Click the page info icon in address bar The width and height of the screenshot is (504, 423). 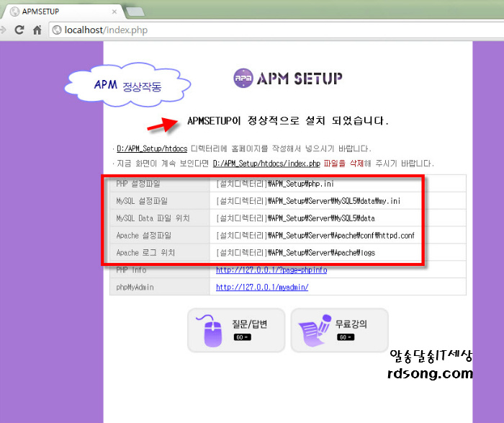[x=57, y=30]
